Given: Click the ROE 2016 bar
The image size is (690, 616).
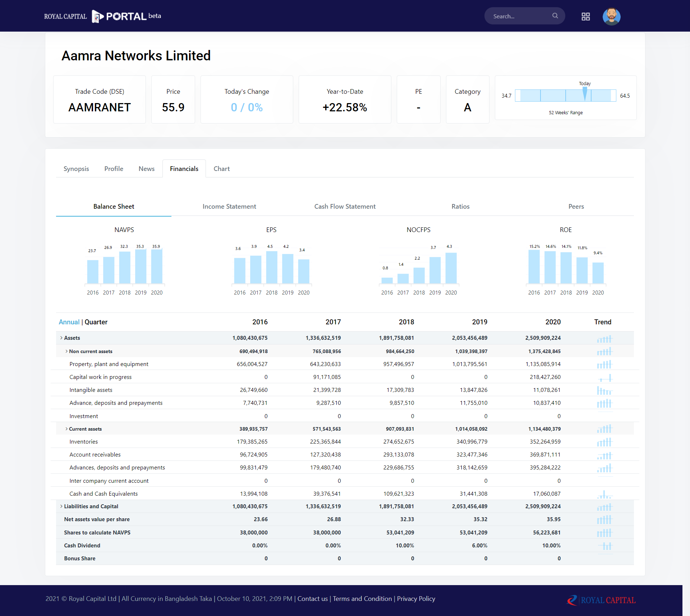Looking at the screenshot, I should coord(534,267).
